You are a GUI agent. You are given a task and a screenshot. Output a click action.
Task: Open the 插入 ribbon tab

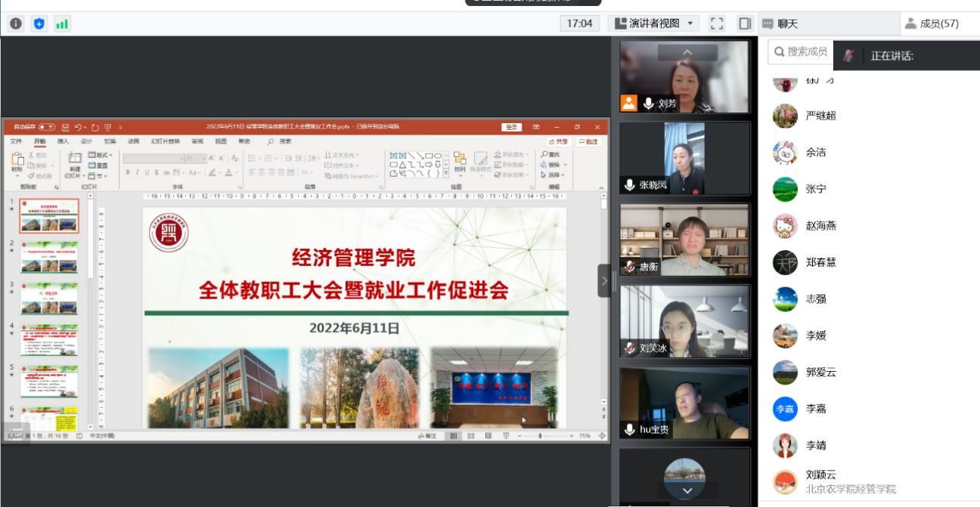pos(64,141)
